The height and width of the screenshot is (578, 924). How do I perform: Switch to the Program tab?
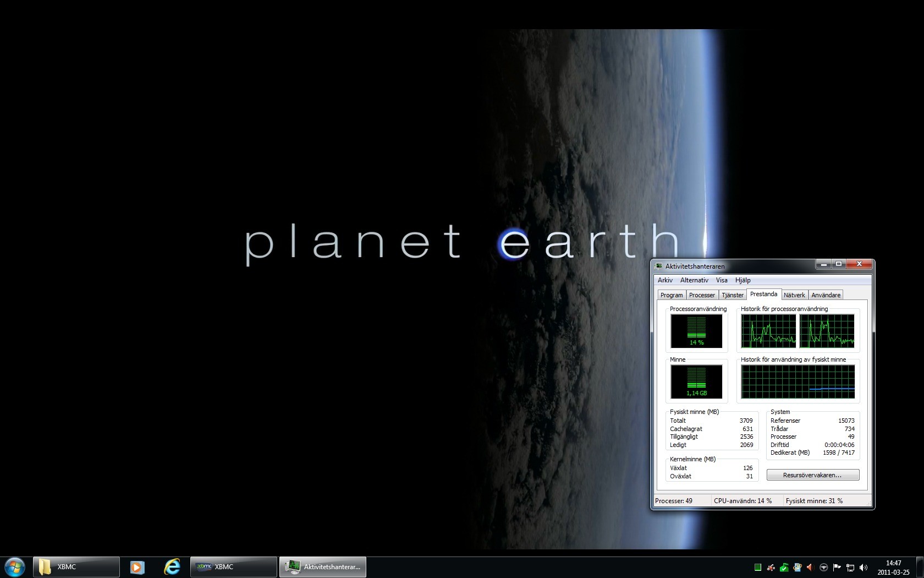[672, 295]
